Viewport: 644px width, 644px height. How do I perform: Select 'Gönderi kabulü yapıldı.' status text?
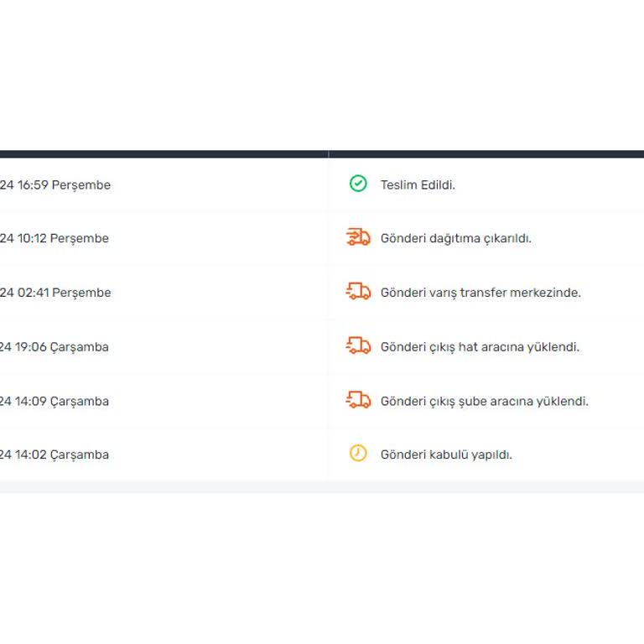click(446, 454)
